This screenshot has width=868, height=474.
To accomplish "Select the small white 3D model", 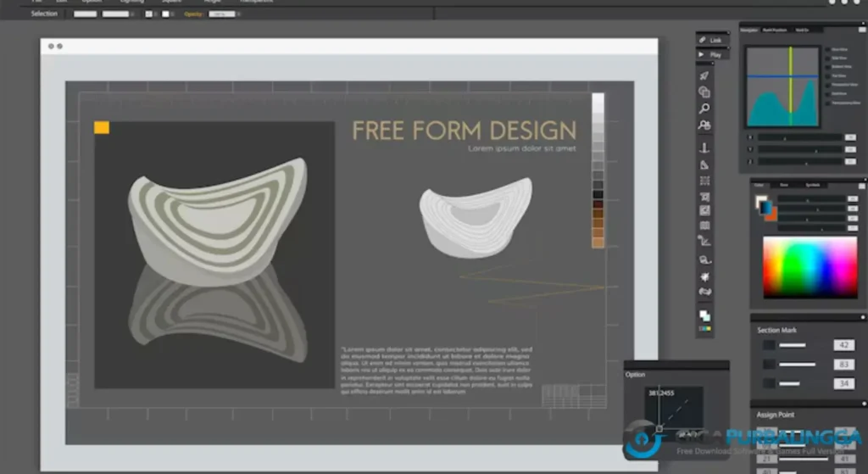I will pyautogui.click(x=476, y=217).
